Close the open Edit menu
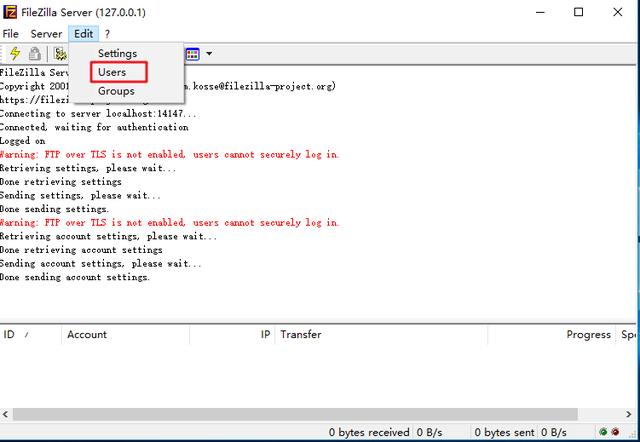Image resolution: width=640 pixels, height=442 pixels. pos(84,34)
